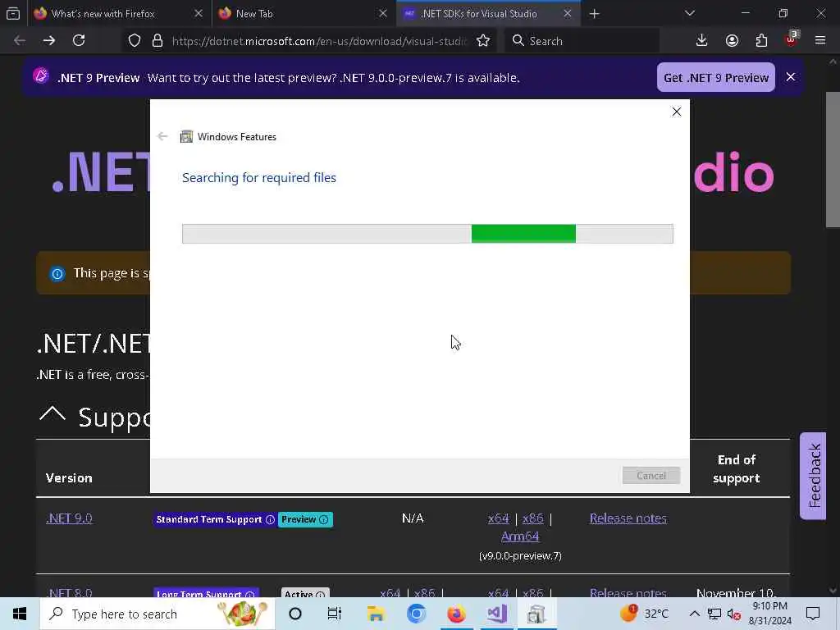
Task: Download .NET 9.0 x64 SDK link
Action: [498, 518]
